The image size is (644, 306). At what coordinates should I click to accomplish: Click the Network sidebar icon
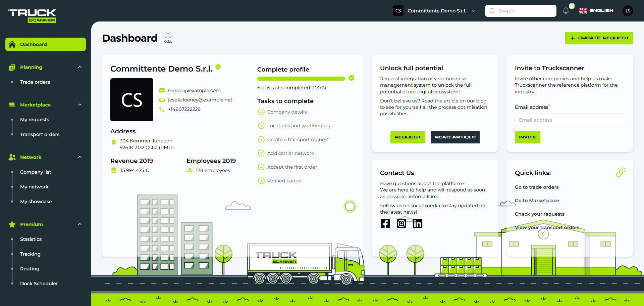[x=12, y=157]
